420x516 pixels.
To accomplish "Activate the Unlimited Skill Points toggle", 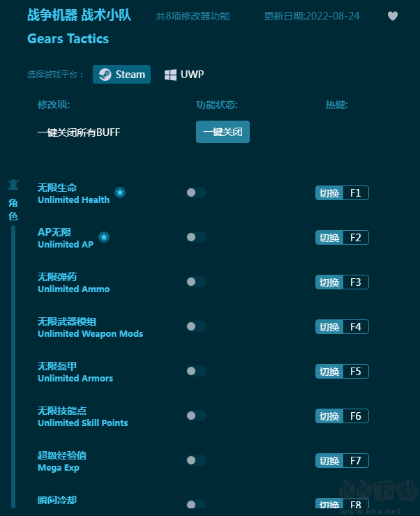I will tap(196, 416).
